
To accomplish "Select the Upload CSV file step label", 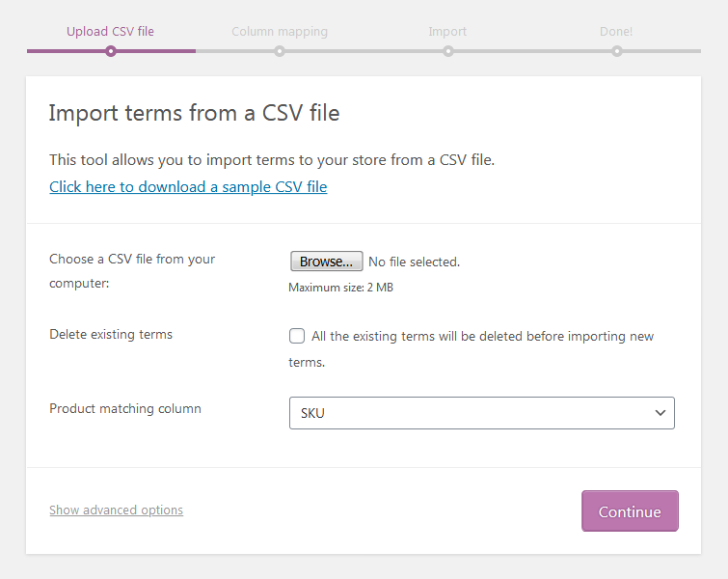I will pos(110,32).
